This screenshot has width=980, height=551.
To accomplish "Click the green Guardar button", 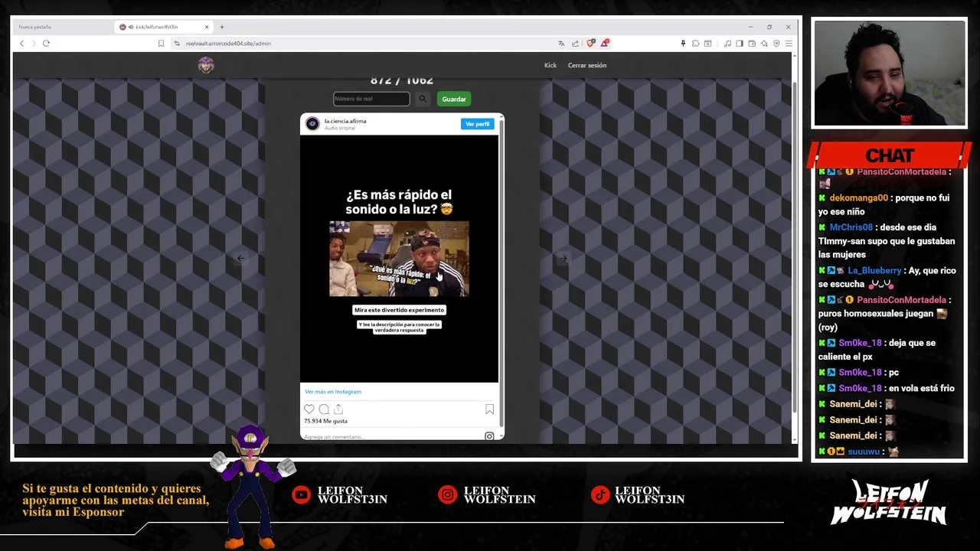I will tap(454, 99).
